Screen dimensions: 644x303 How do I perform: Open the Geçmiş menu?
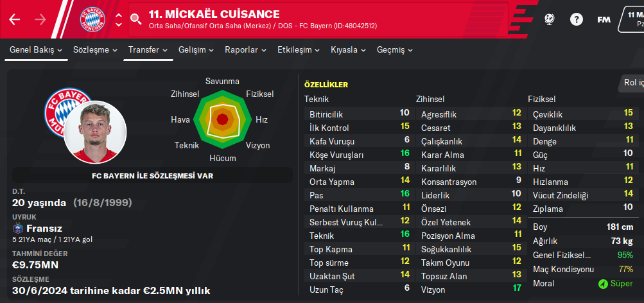[x=394, y=49]
